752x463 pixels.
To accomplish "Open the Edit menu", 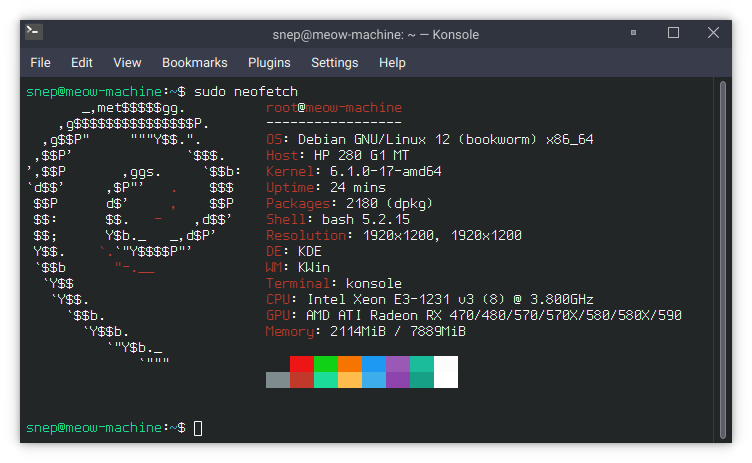I will coord(82,63).
